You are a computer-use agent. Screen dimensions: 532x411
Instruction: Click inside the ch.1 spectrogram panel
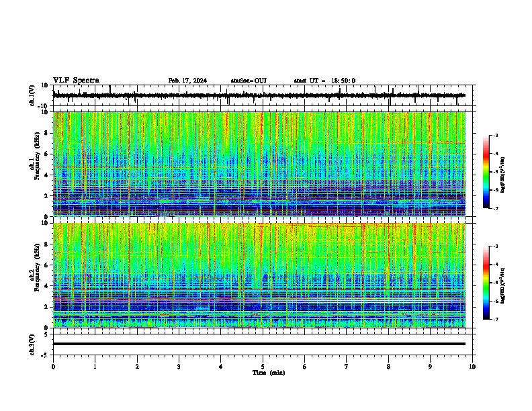(x=259, y=164)
